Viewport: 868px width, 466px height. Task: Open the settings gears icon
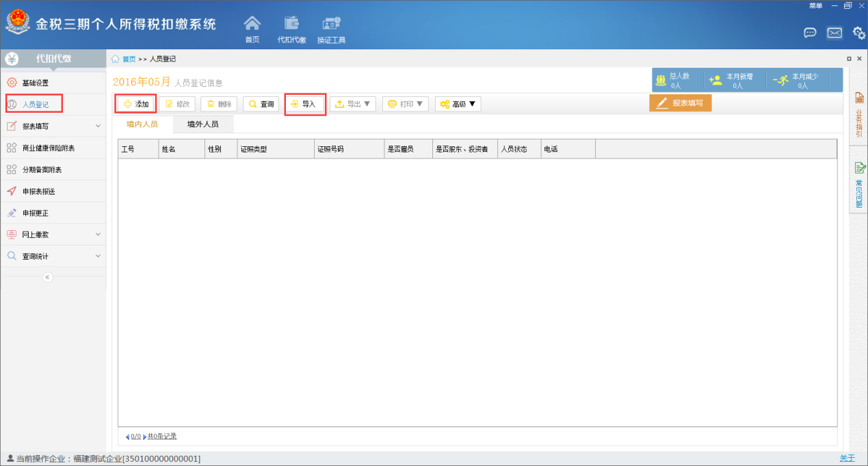point(858,33)
